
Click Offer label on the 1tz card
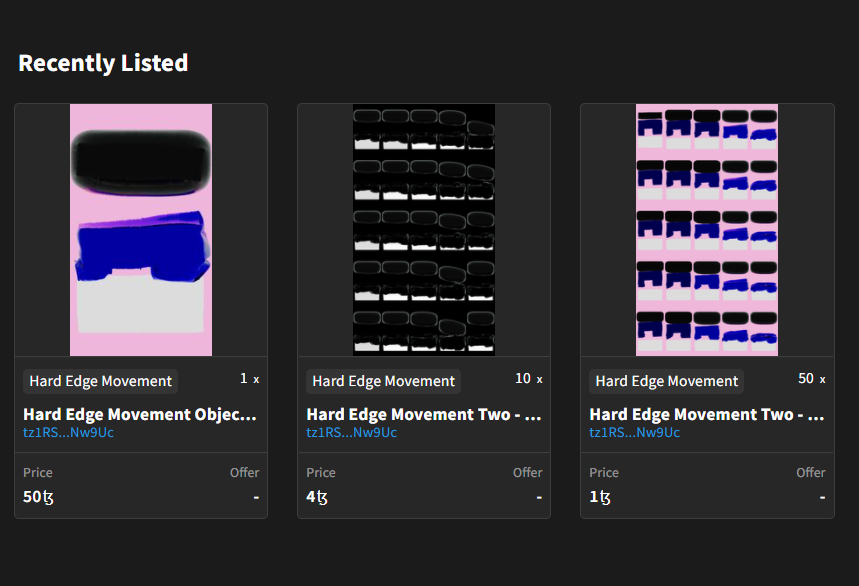[x=811, y=473]
